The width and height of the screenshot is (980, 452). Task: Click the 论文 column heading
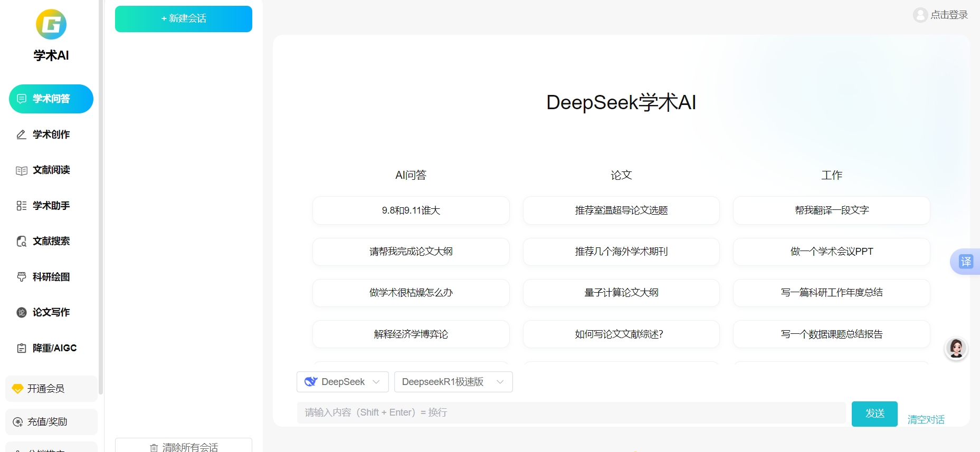tap(621, 175)
